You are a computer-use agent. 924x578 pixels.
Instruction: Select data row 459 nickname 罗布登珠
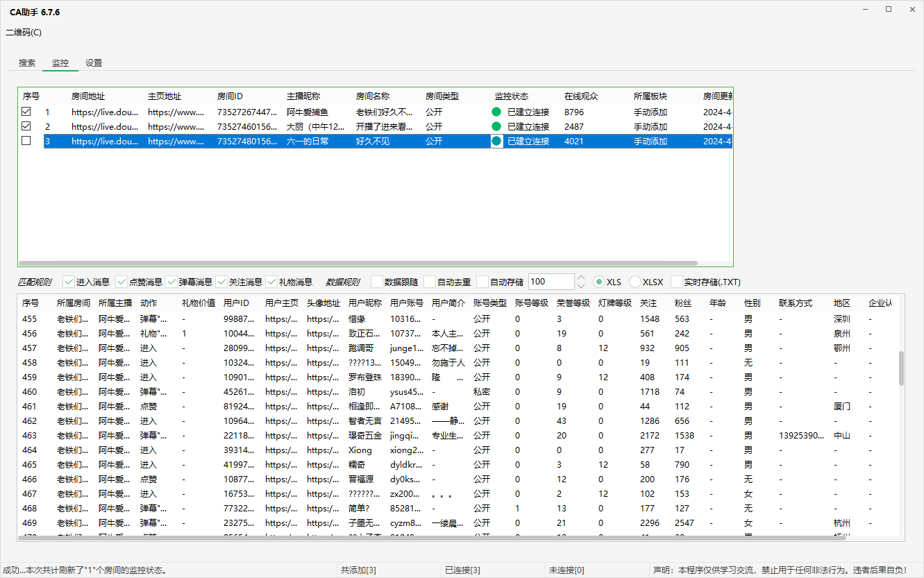click(457, 377)
